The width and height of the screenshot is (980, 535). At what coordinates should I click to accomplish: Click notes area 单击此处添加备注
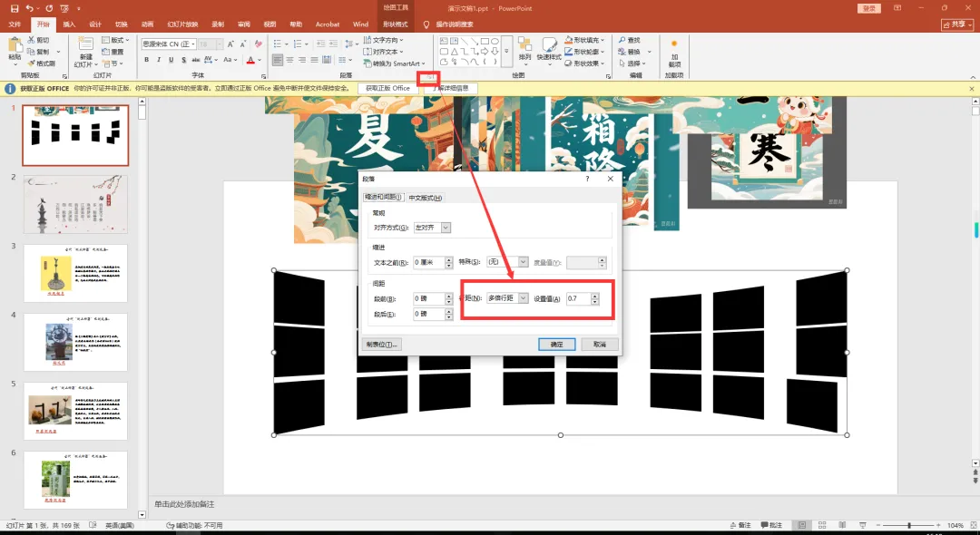click(x=184, y=504)
